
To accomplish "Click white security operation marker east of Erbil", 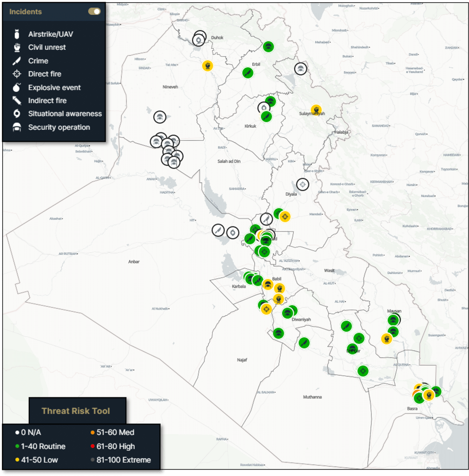I will pos(301,69).
